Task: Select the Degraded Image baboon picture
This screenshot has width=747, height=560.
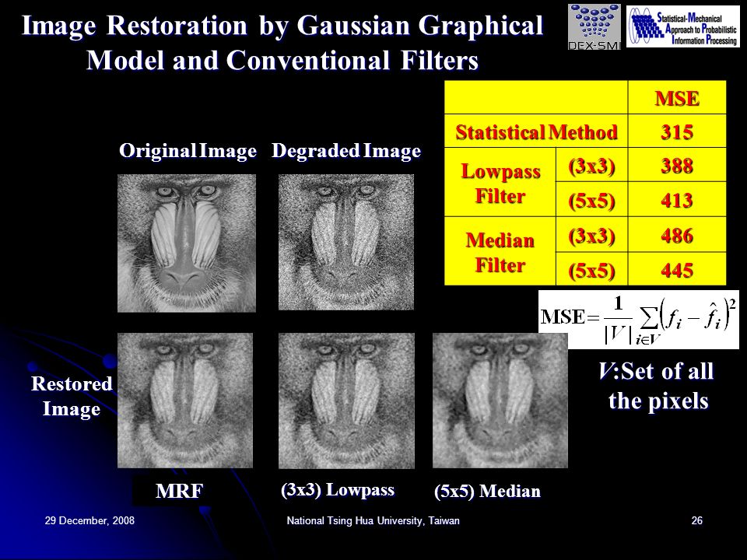Action: point(346,242)
